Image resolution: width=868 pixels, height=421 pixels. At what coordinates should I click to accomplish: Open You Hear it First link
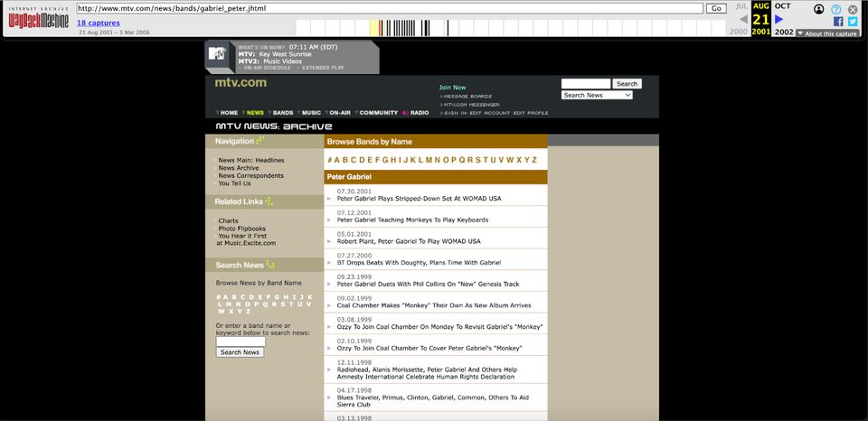(x=242, y=236)
